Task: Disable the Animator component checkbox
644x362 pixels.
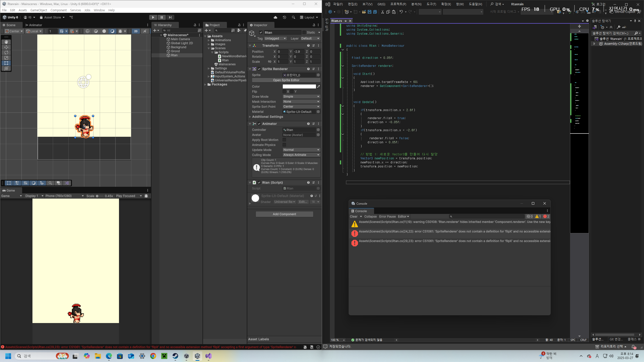Action: pos(259,124)
